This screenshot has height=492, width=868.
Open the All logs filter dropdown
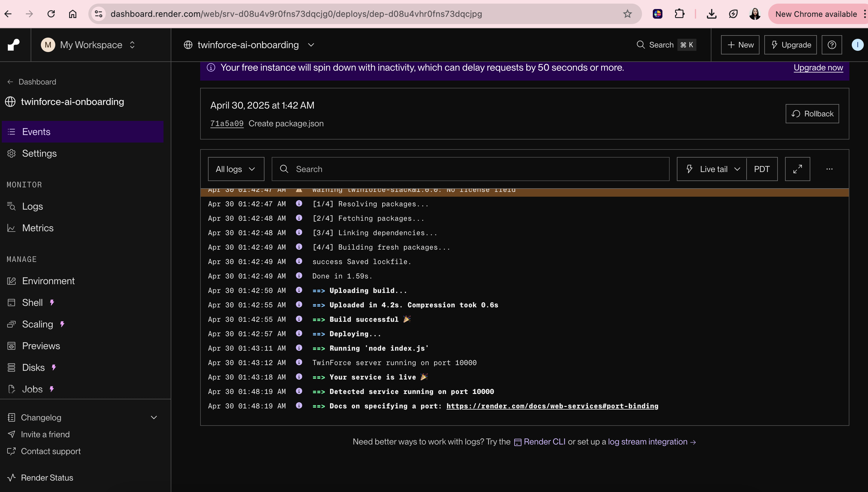(x=236, y=169)
